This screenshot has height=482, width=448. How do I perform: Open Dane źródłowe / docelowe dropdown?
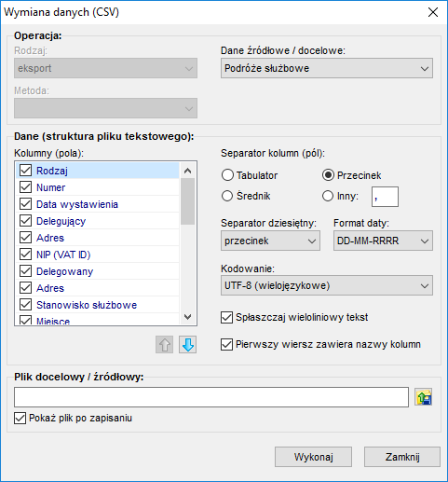coord(327,68)
